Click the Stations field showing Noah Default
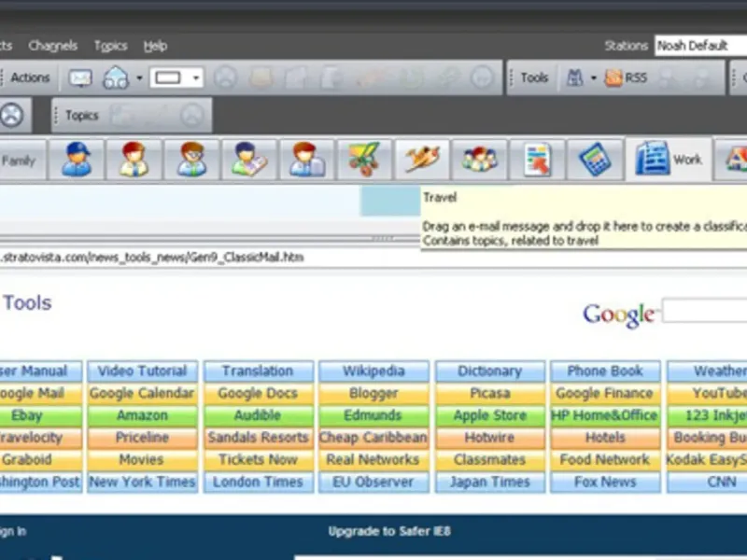The image size is (747, 560). [700, 46]
